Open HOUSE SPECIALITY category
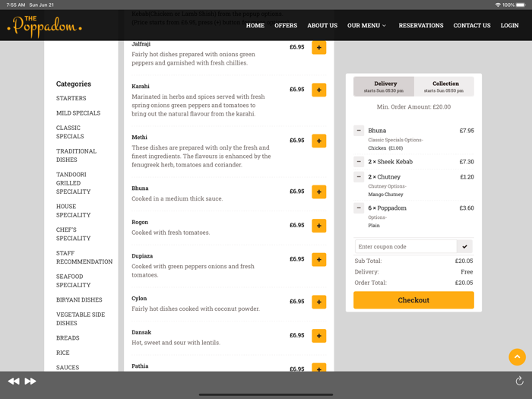Screen dimensions: 532x399 coord(73,211)
